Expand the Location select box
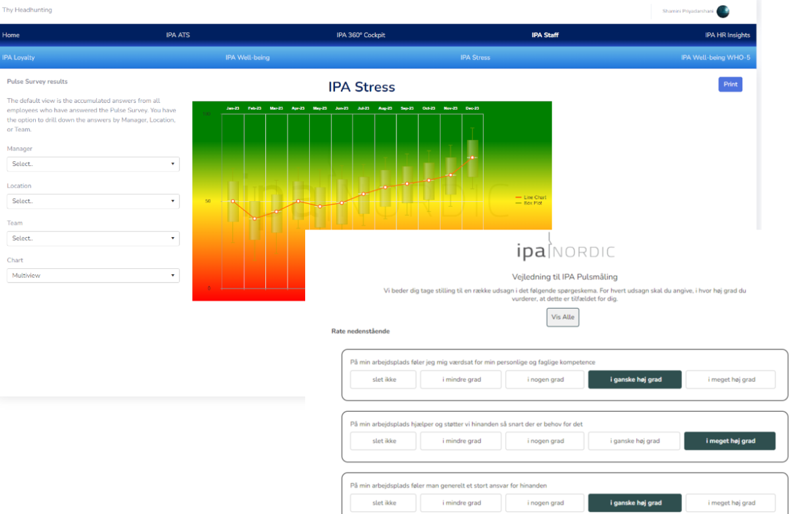The image size is (812, 514). tap(93, 201)
